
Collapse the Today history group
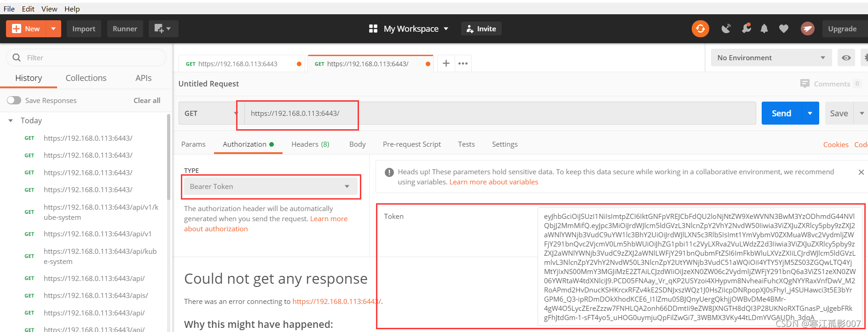pyautogui.click(x=11, y=120)
